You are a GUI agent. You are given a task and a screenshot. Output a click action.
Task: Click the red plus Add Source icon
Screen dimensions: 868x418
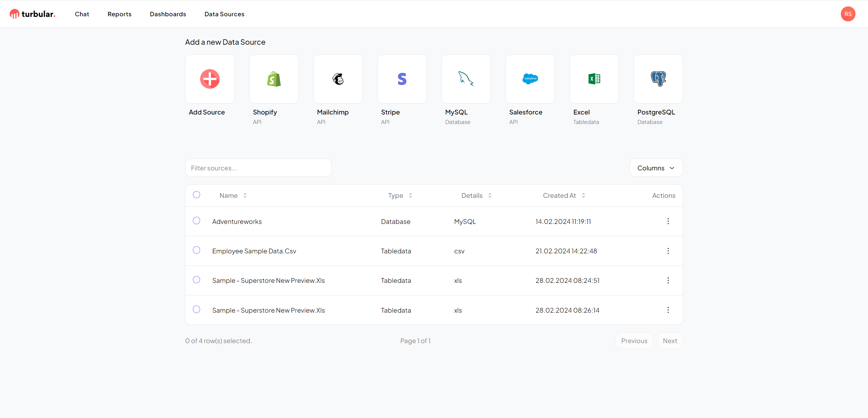[x=210, y=79]
